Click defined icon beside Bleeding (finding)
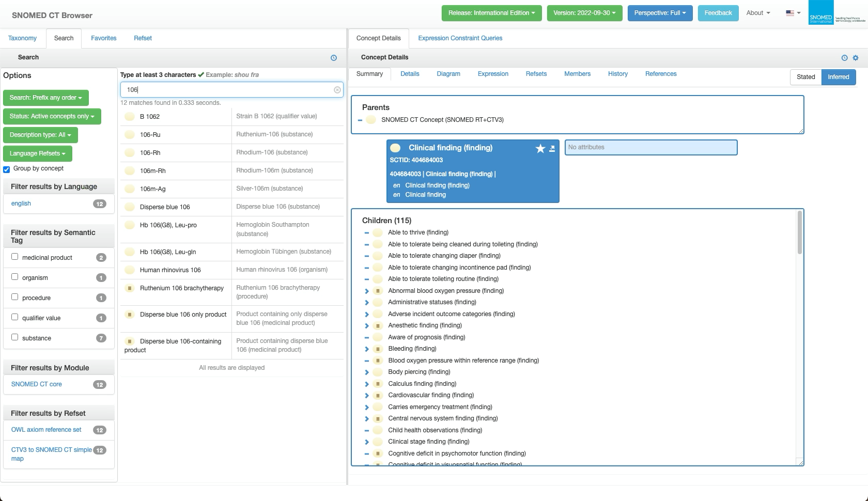This screenshot has height=501, width=868. tap(378, 349)
